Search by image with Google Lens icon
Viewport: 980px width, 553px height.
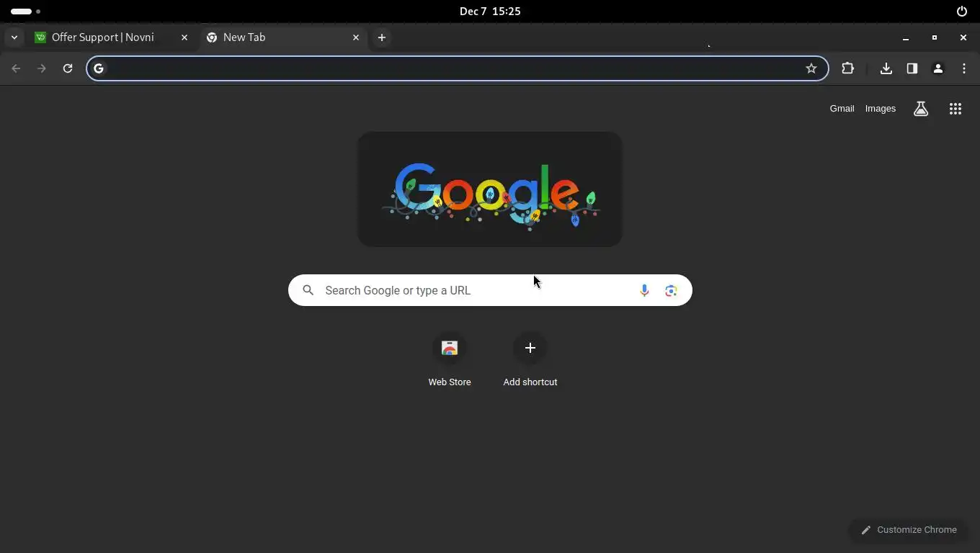[671, 290]
